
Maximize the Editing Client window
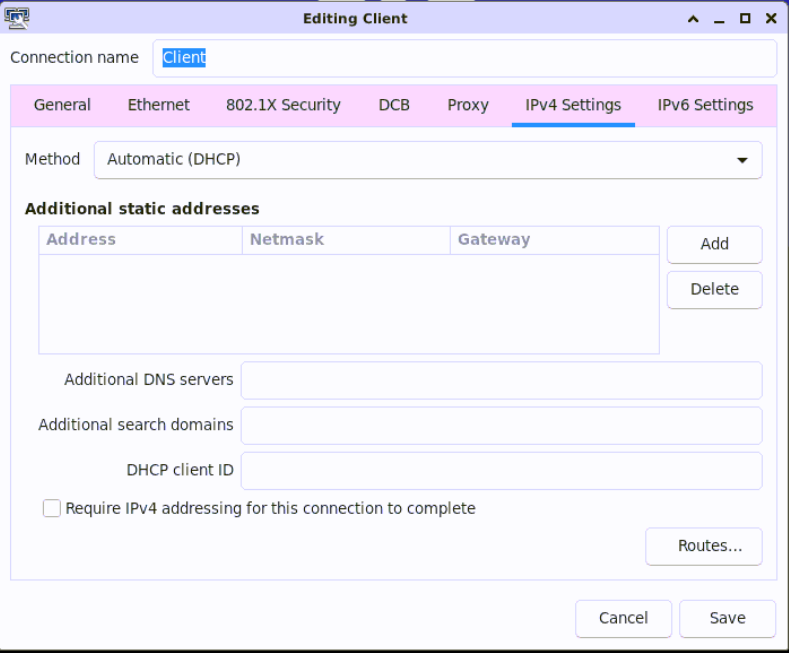coord(745,18)
